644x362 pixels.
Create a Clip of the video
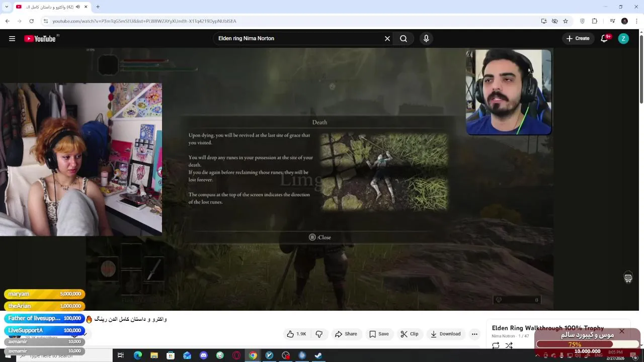click(x=410, y=334)
